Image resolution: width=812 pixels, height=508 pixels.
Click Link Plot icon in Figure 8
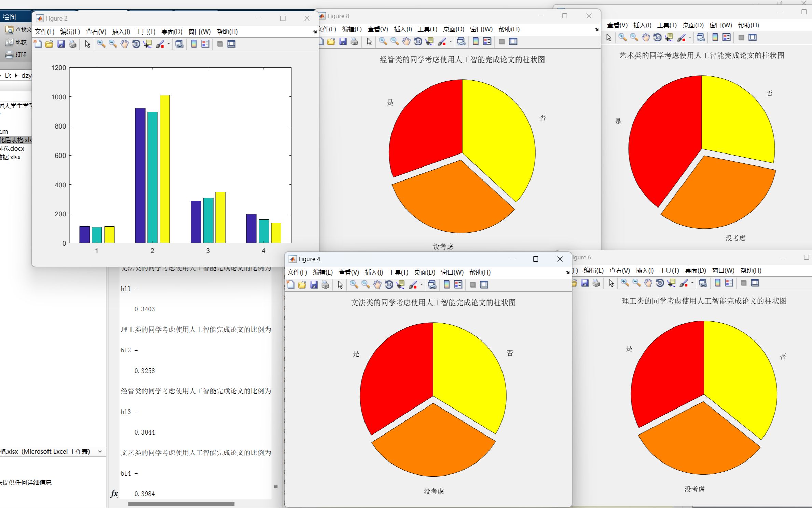461,42
